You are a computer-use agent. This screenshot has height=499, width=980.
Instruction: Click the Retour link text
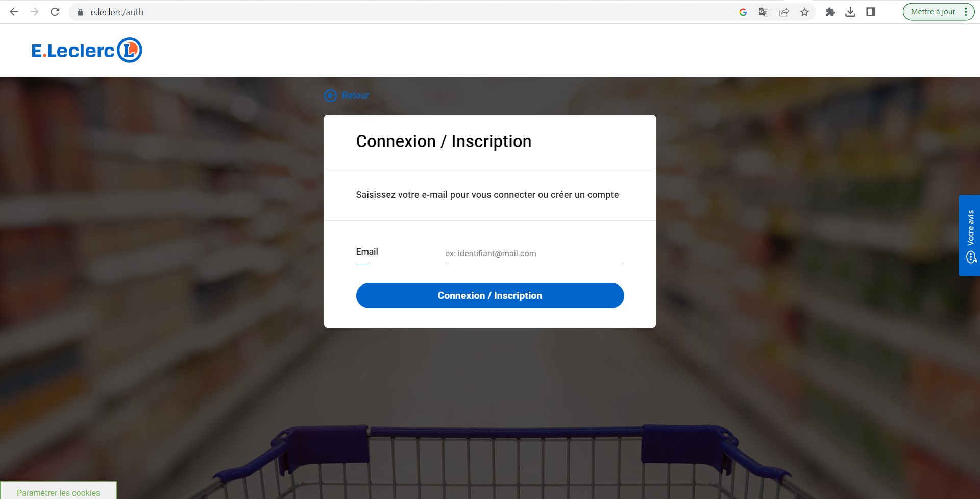355,96
